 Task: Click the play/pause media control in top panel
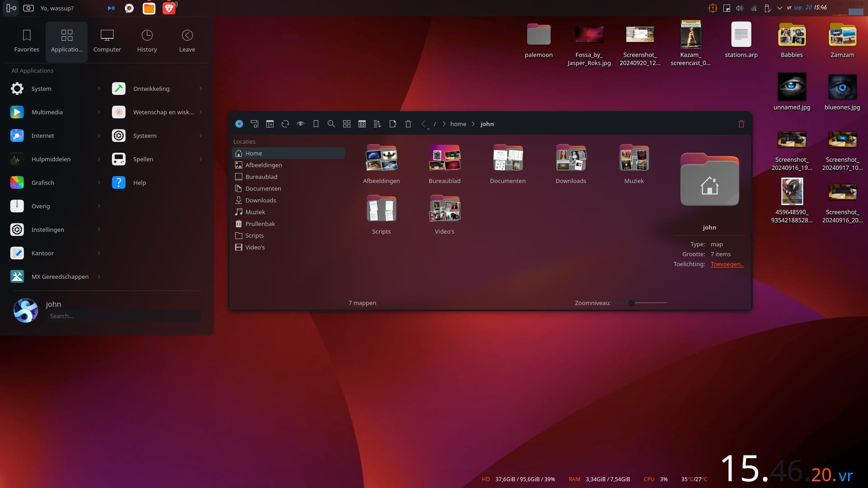pos(111,8)
